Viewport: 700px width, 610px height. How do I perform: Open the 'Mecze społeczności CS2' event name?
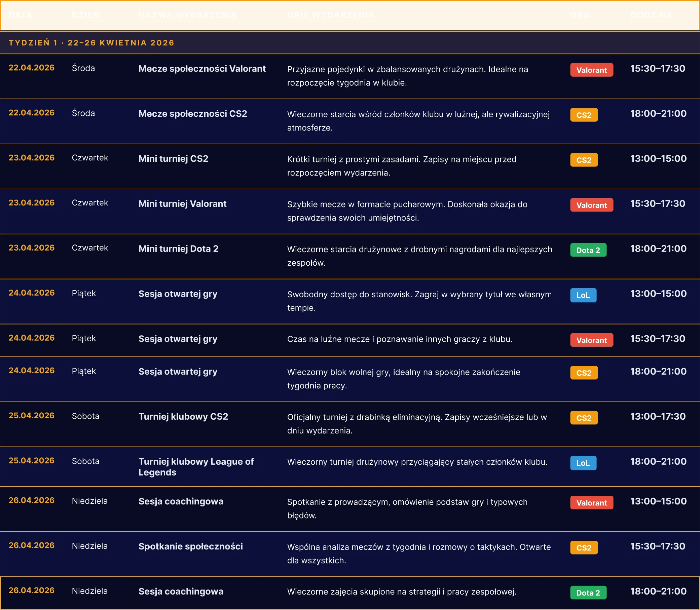pyautogui.click(x=193, y=114)
